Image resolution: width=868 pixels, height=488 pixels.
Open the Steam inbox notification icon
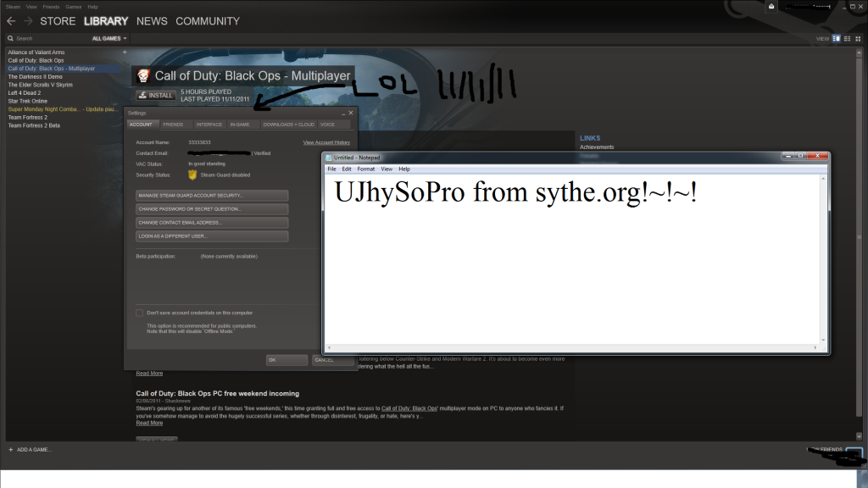[x=771, y=7]
